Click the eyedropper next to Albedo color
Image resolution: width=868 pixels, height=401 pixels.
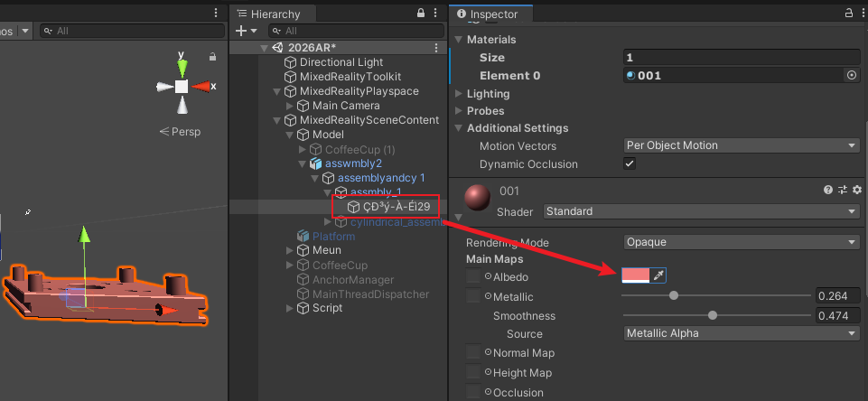(x=658, y=275)
